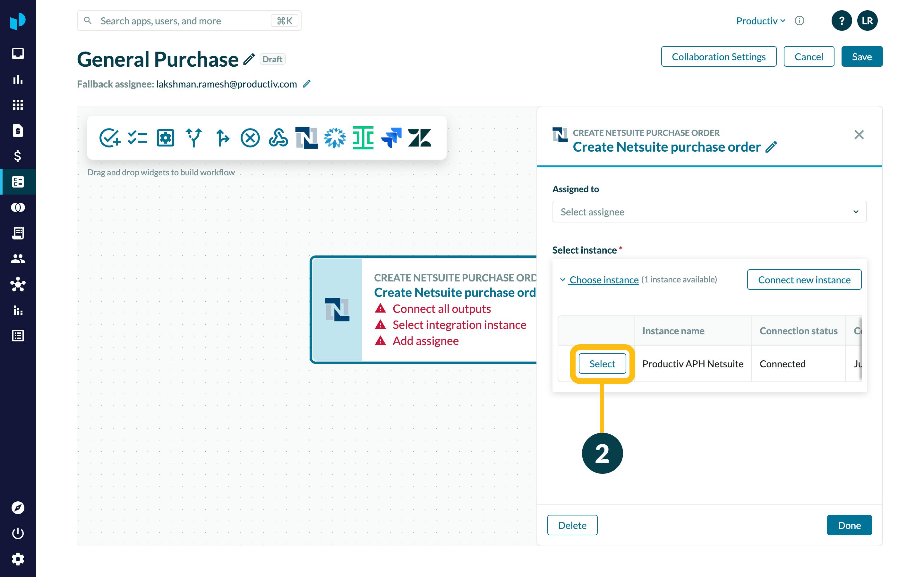Click the conditional branch widget icon

point(193,138)
